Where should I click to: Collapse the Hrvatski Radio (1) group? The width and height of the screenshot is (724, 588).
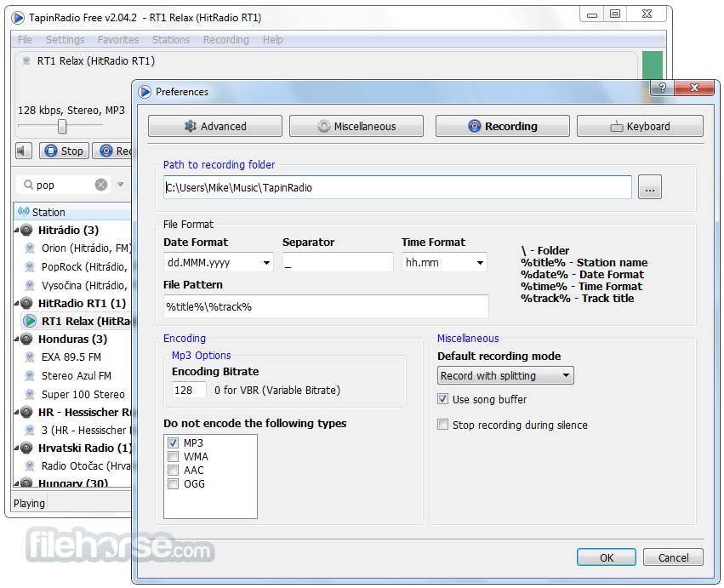tap(17, 448)
